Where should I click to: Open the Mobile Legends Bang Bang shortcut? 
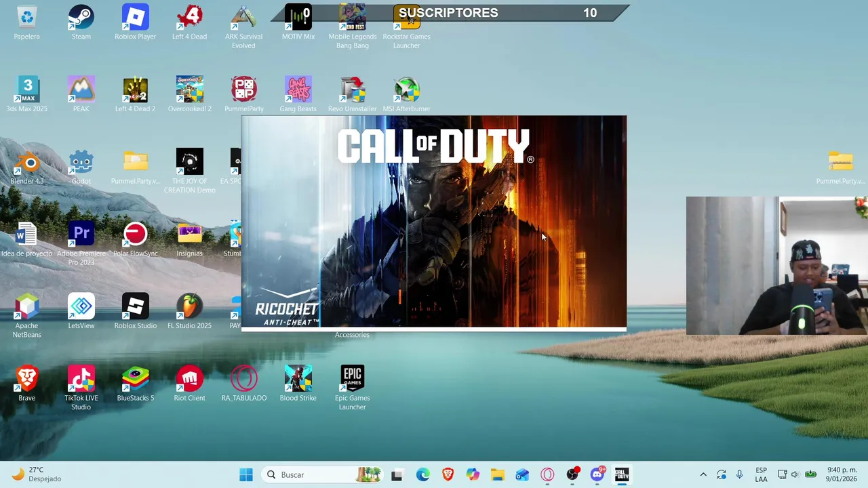point(352,27)
